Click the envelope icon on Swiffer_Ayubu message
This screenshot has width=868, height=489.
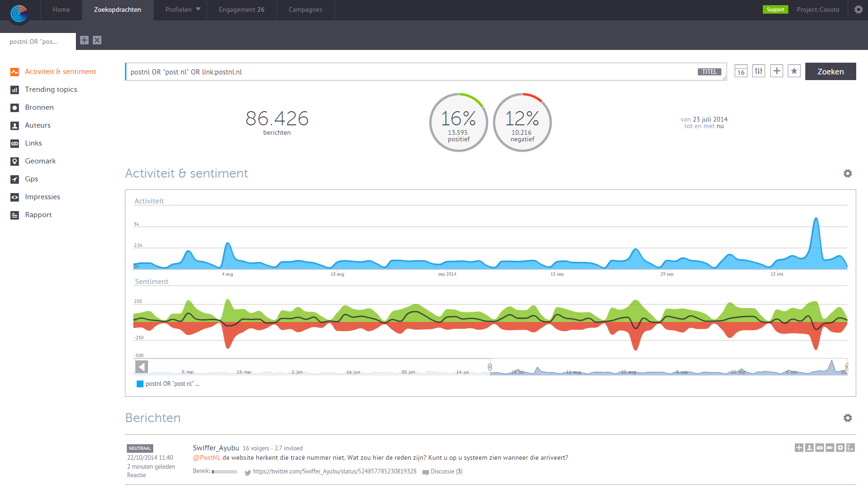pyautogui.click(x=819, y=448)
